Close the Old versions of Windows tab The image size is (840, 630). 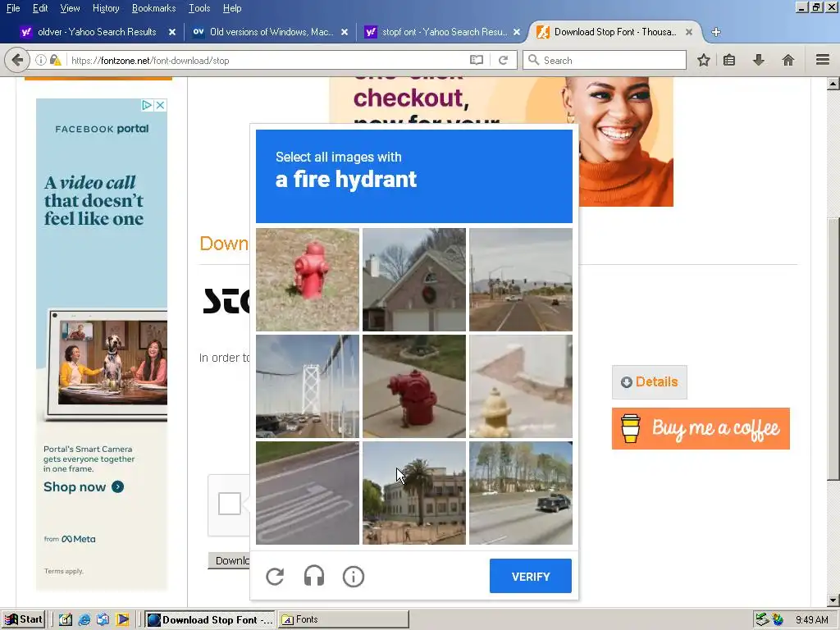click(x=345, y=32)
